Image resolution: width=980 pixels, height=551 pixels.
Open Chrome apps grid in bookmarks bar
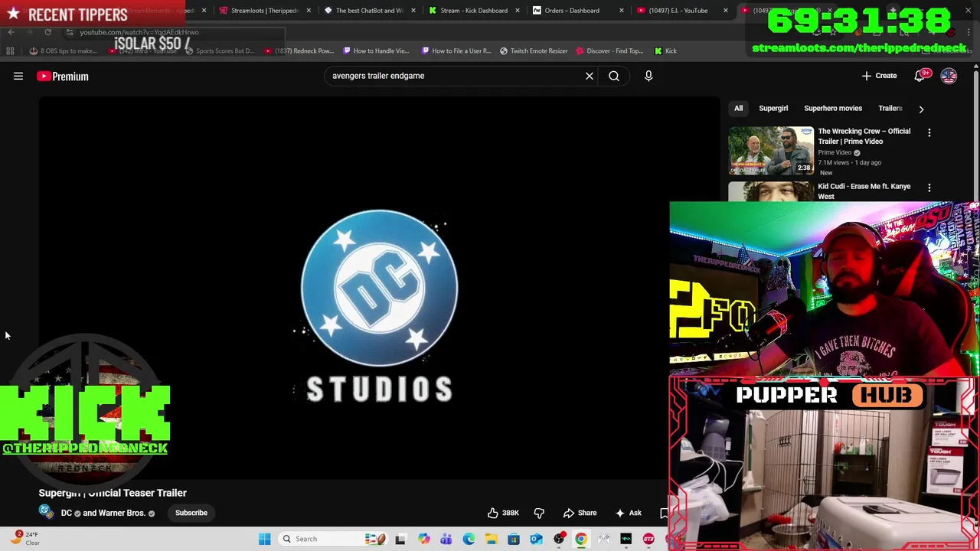tap(10, 51)
